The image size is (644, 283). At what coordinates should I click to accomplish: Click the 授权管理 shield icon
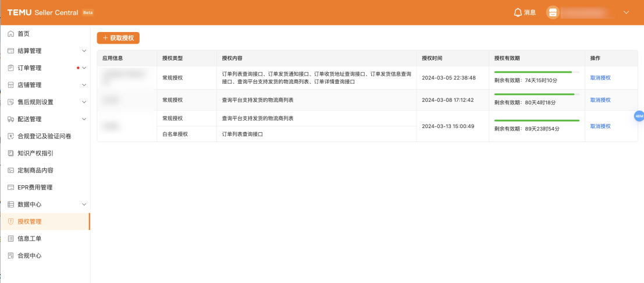10,221
